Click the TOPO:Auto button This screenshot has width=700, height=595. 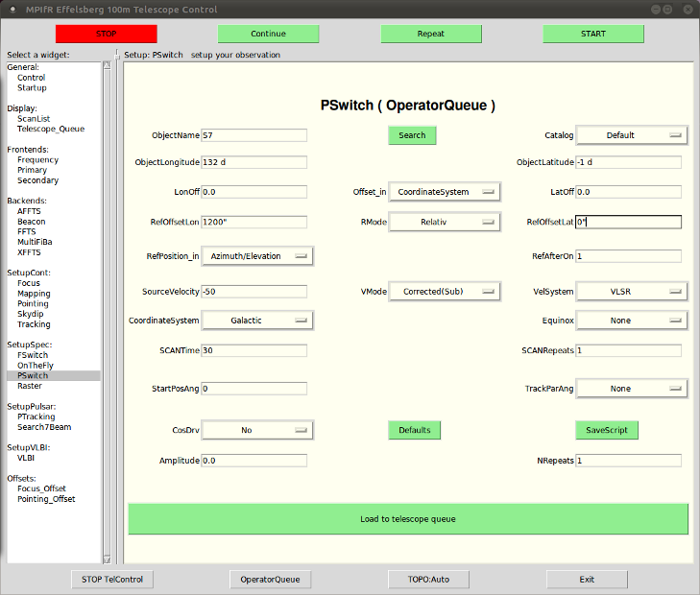(x=428, y=580)
